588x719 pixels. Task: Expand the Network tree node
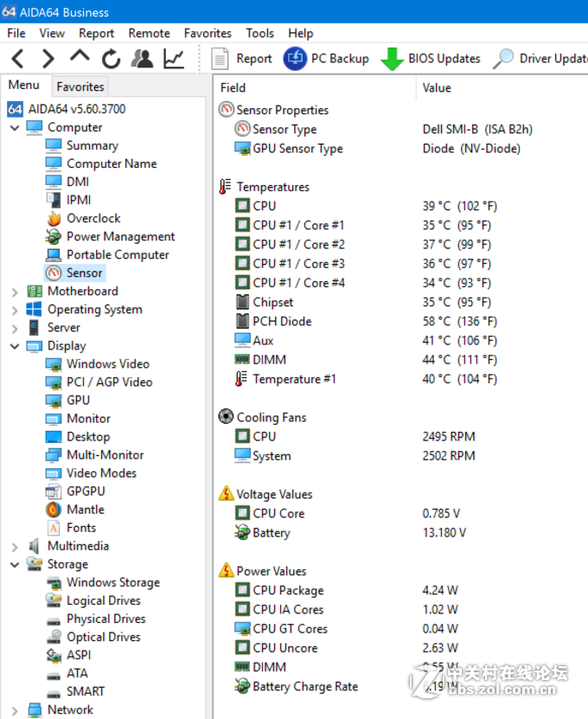pyautogui.click(x=15, y=710)
